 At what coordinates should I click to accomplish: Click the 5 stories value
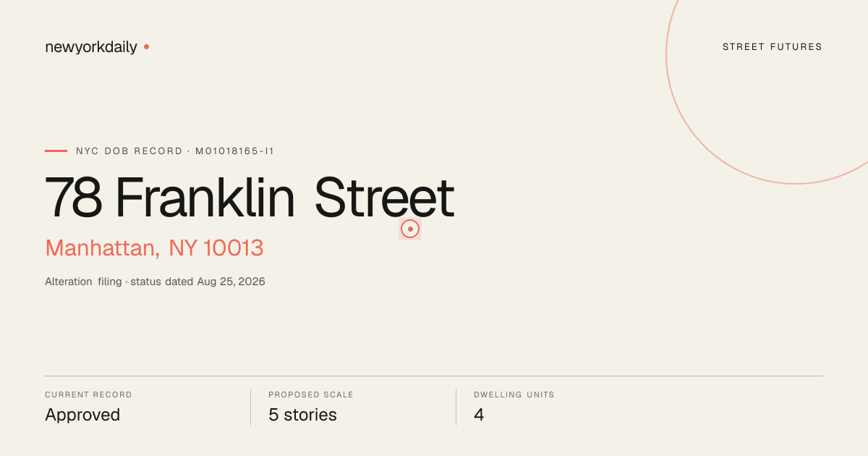302,415
